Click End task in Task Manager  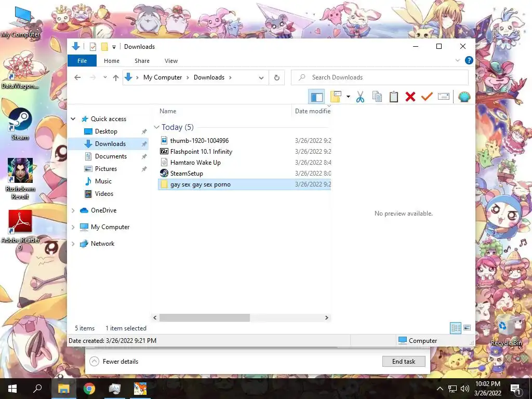[403, 362]
